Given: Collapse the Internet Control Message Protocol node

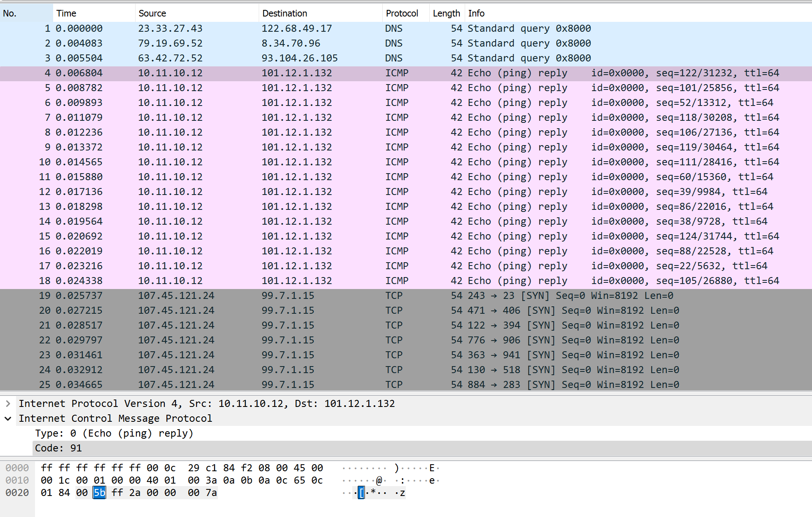Looking at the screenshot, I should pos(7,418).
